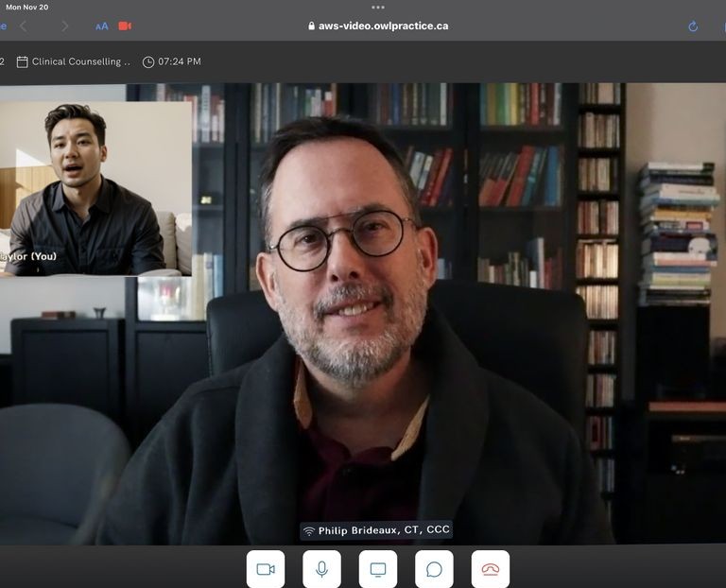Click the Safari back arrow
This screenshot has height=588, width=726.
[24, 26]
